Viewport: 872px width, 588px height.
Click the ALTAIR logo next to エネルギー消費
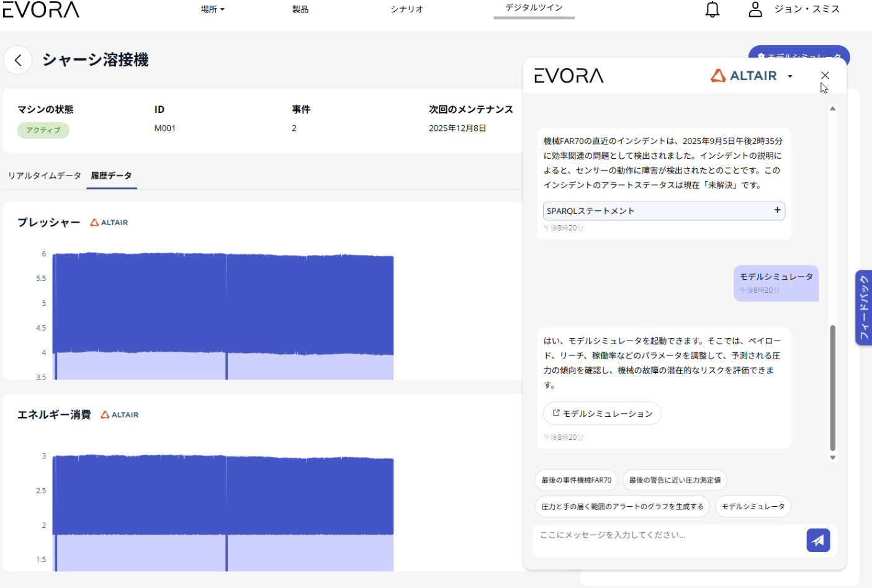[x=120, y=415]
